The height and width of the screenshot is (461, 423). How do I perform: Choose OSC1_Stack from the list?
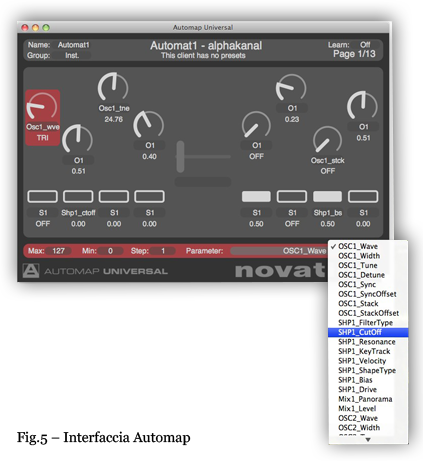pos(368,303)
